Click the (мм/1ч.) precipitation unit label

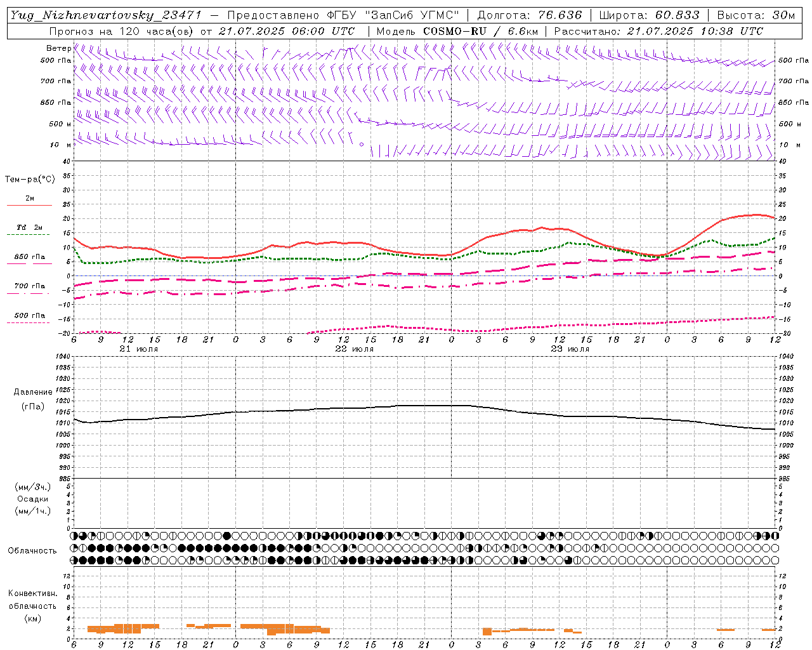(33, 512)
